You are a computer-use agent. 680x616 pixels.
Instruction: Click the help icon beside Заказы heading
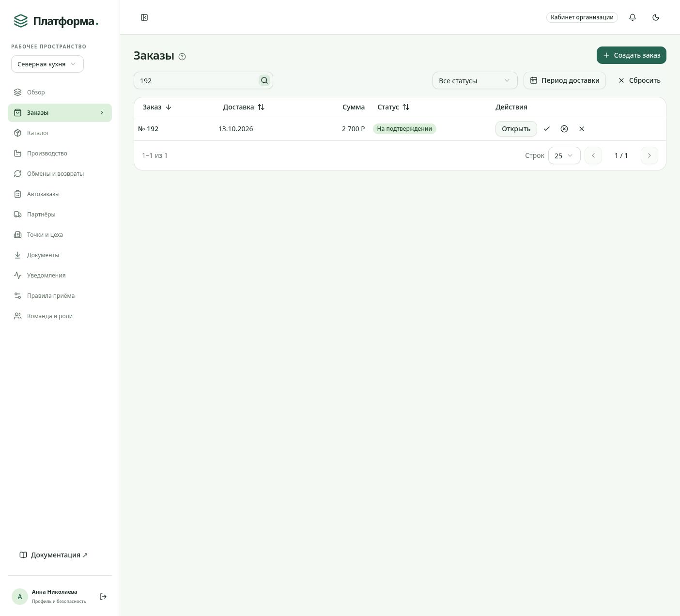point(182,57)
